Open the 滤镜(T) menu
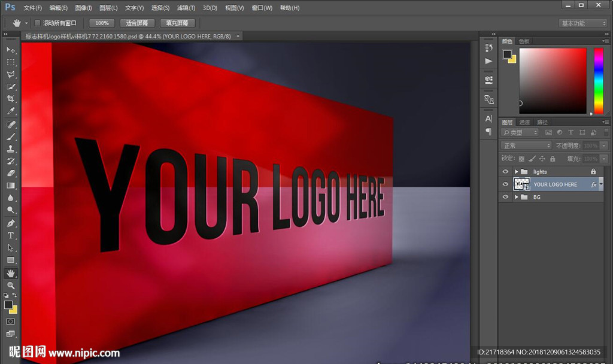This screenshot has height=364, width=613. (x=186, y=8)
